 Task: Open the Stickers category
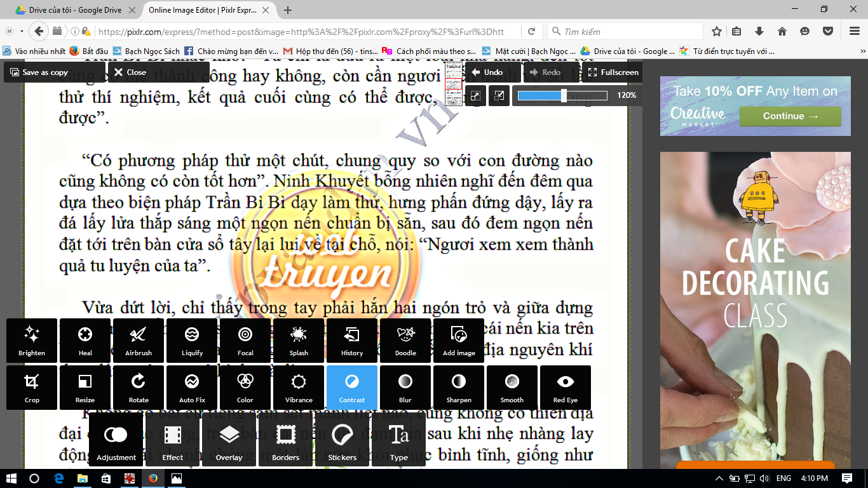342,440
